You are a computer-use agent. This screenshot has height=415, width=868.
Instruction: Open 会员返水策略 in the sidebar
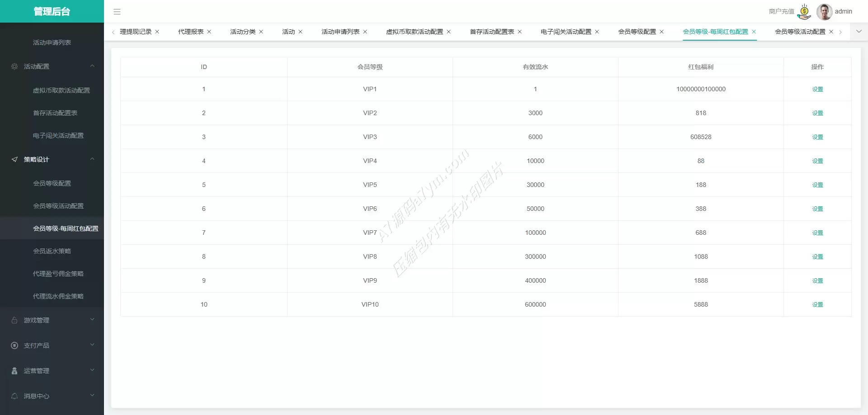52,251
